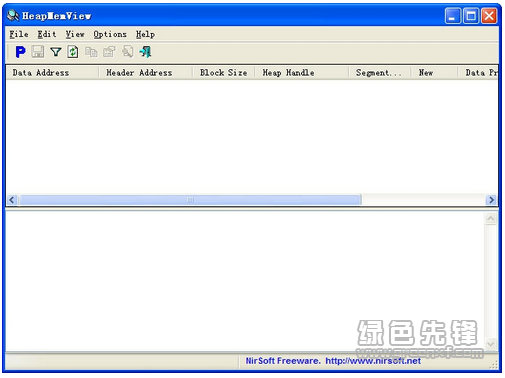Open the Edit menu
Screen dimensions: 505x378
click(47, 34)
